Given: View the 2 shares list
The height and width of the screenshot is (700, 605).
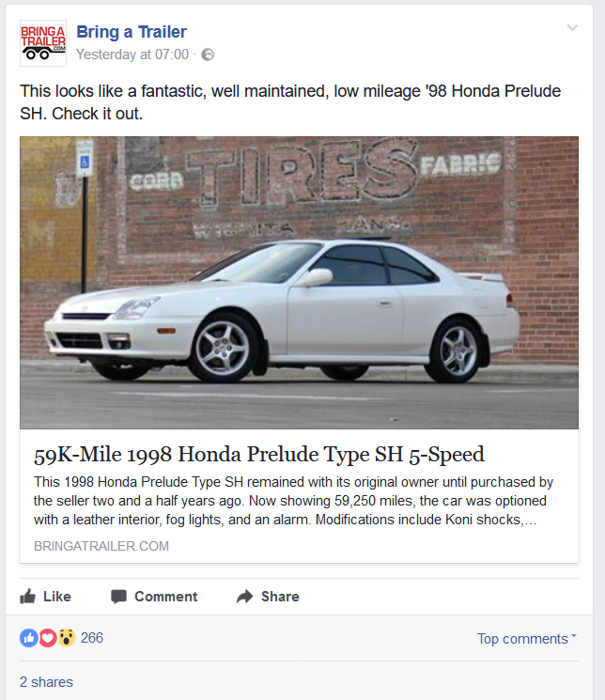Looking at the screenshot, I should pos(46,682).
